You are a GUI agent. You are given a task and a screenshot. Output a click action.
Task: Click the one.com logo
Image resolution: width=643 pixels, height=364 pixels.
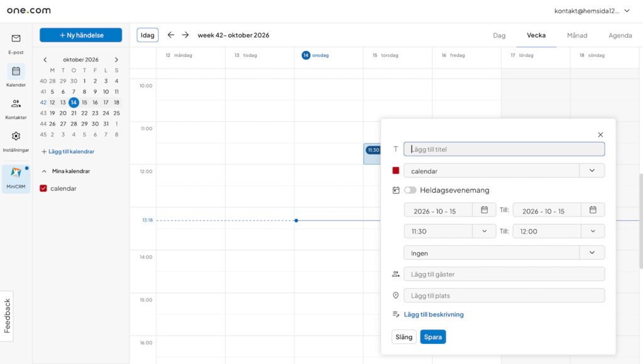[29, 10]
